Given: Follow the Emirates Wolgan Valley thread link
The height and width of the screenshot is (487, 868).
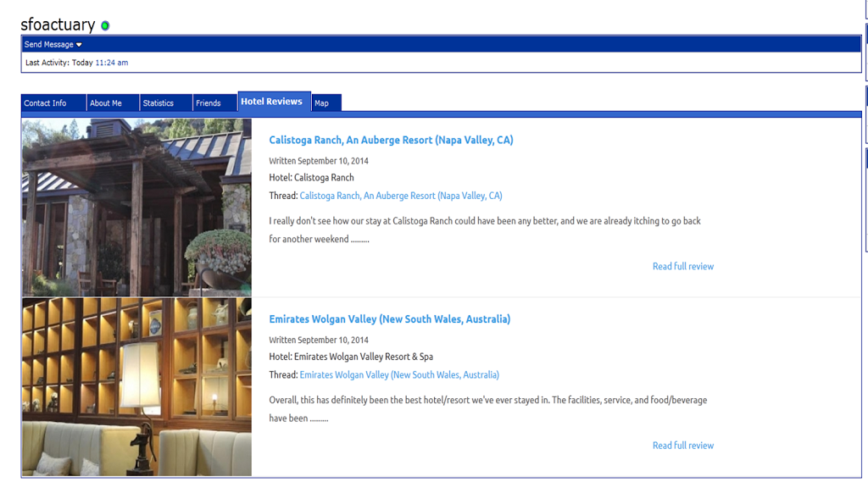Looking at the screenshot, I should tap(399, 374).
